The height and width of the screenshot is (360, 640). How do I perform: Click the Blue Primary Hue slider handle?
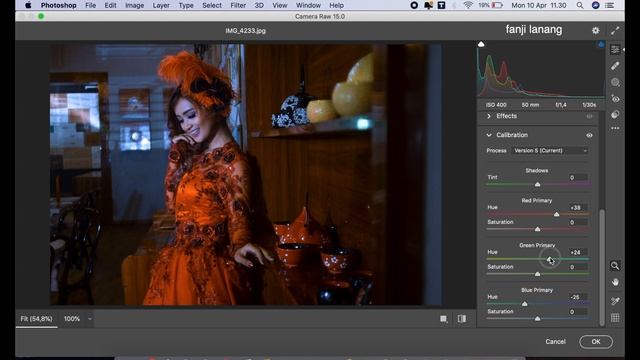524,304
